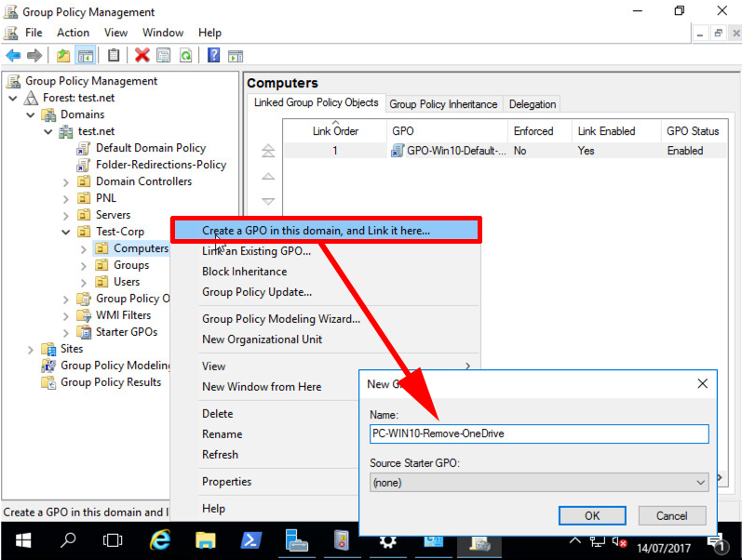Select Folder-Redirections-Policy in tree
742x560 pixels.
(x=161, y=165)
